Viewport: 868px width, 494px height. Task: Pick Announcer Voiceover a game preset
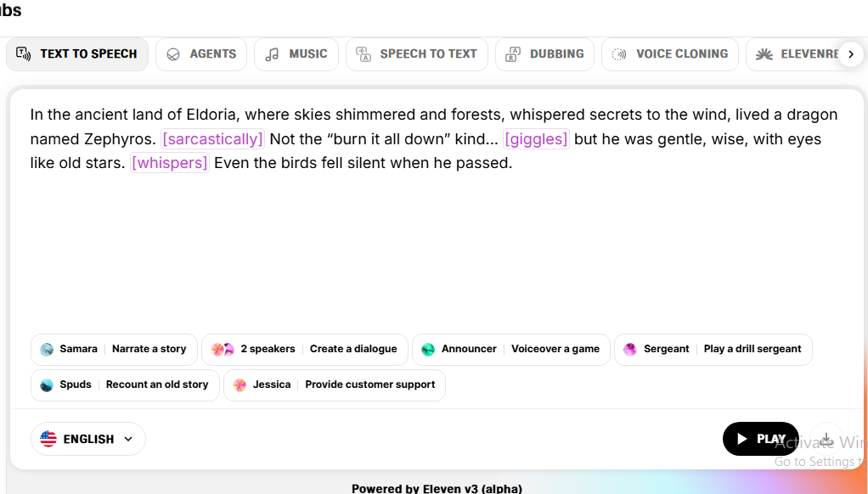click(510, 349)
